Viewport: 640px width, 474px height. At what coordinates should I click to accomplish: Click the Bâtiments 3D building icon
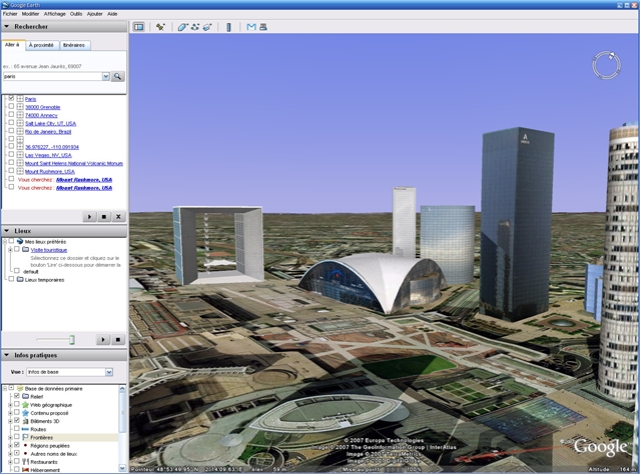click(x=25, y=421)
